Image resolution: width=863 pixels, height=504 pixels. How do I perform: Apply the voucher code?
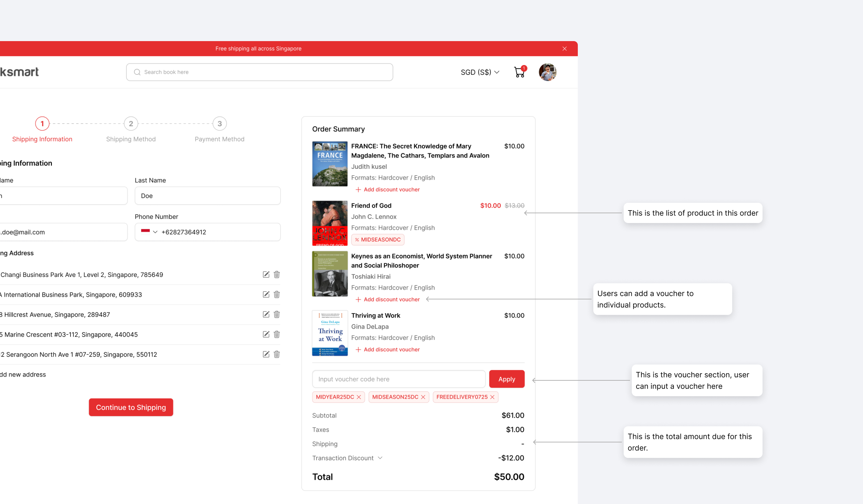(506, 379)
